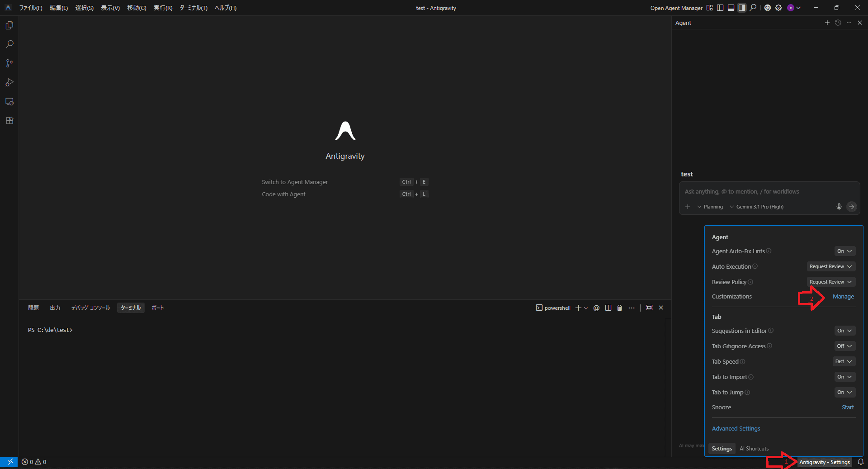The width and height of the screenshot is (868, 469).
Task: Open Agent conversation history icon
Action: pyautogui.click(x=838, y=23)
